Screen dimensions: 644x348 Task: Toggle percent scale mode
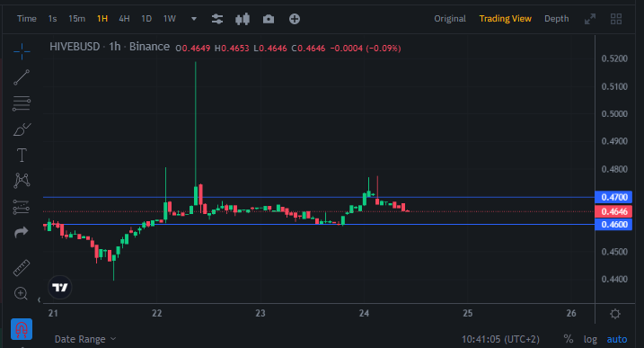[x=569, y=339]
